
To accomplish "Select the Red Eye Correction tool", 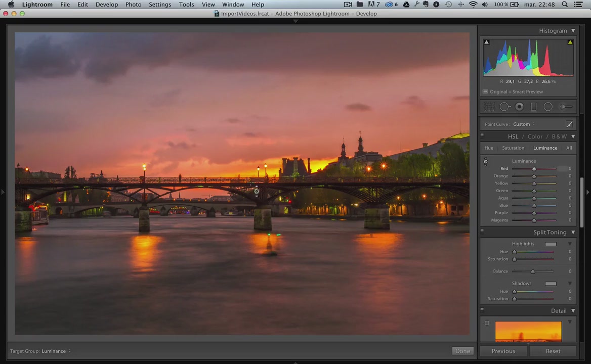I will pos(519,107).
